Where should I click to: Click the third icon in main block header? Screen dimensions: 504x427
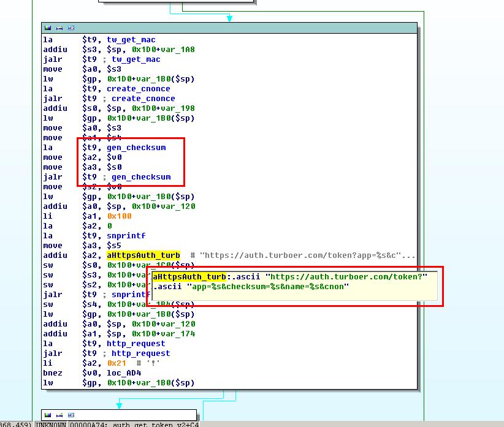pos(71,28)
